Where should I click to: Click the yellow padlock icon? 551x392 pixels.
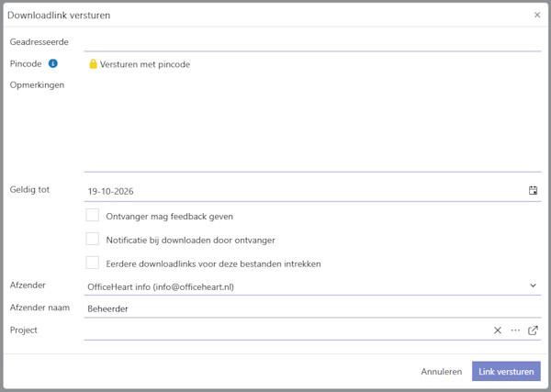[93, 63]
